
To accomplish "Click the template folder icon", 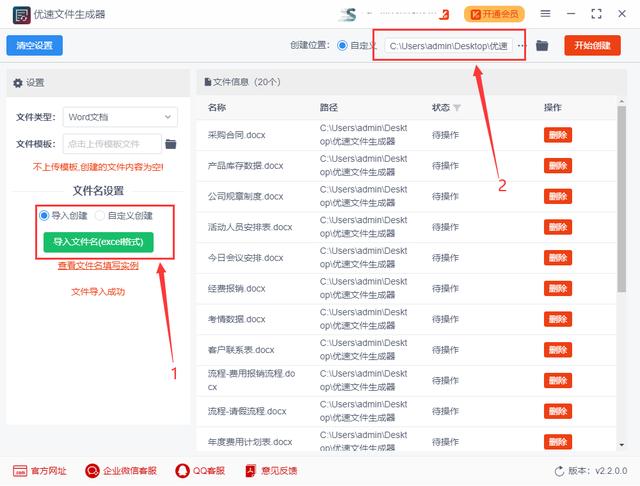I will point(171,144).
